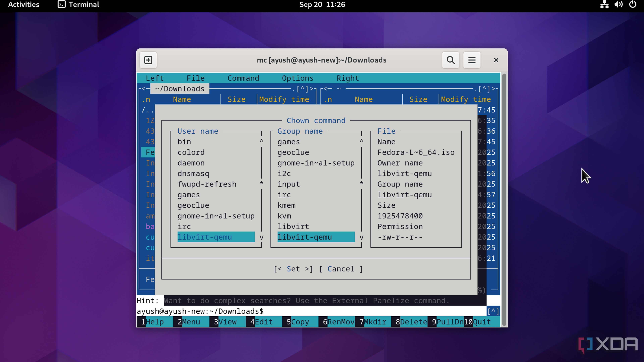This screenshot has height=362, width=644.
Task: Select user dnsmasq
Action: click(216, 174)
